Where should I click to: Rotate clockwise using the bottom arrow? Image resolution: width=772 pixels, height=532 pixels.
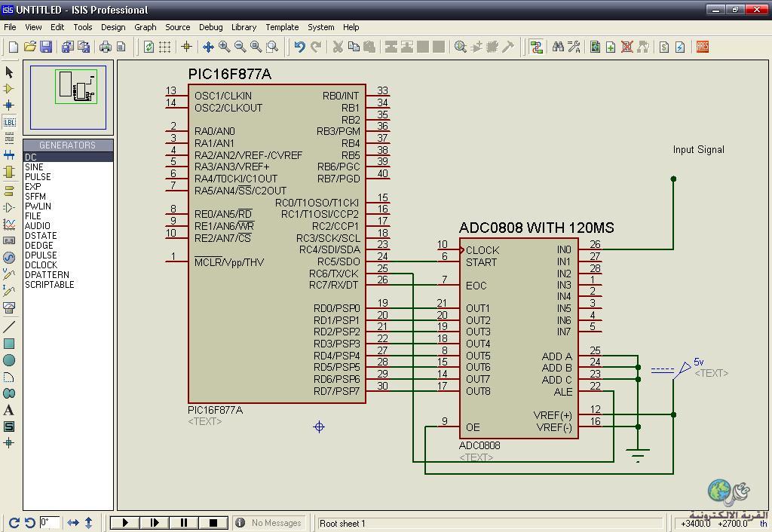(14, 523)
